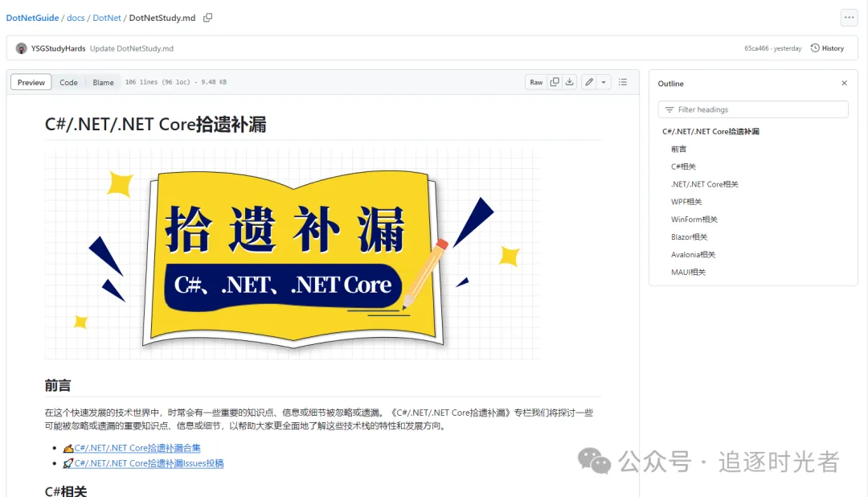The height and width of the screenshot is (497, 868).
Task: Toggle the outline list icon
Action: (623, 82)
